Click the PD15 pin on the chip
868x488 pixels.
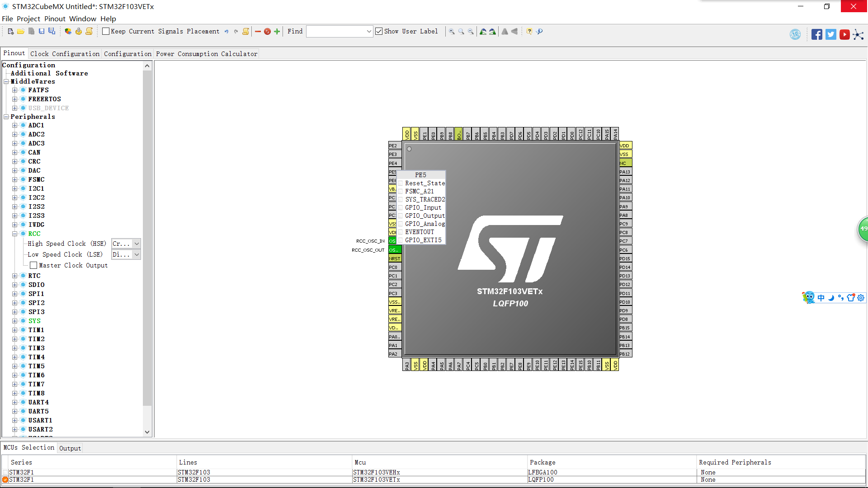pos(625,258)
